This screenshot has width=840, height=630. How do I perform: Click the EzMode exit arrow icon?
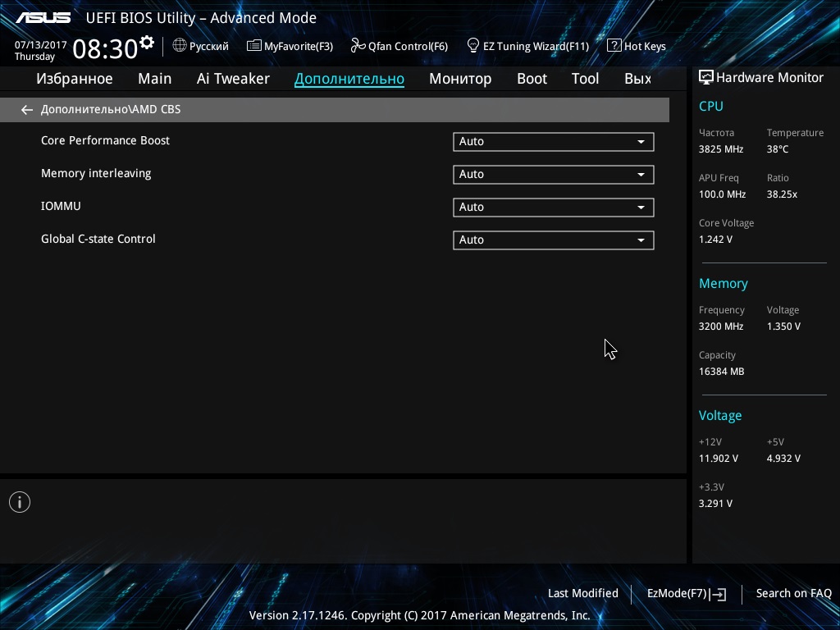pyautogui.click(x=718, y=594)
